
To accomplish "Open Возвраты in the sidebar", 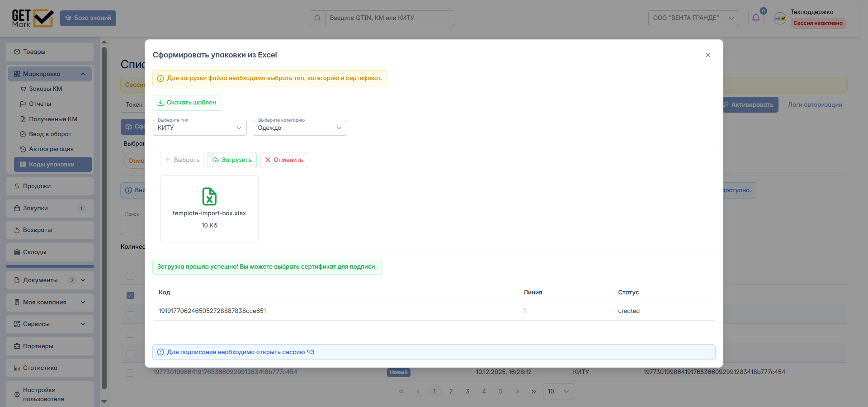I will pyautogui.click(x=50, y=230).
